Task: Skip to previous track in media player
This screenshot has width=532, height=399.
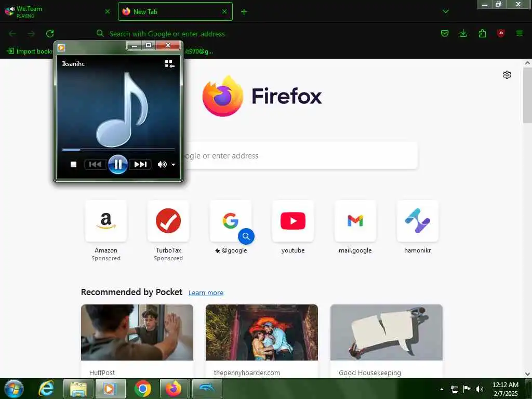Action: pos(96,165)
